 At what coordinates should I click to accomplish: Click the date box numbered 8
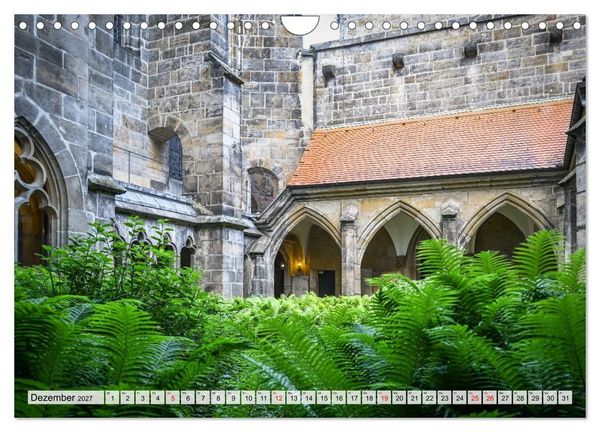pos(218,398)
